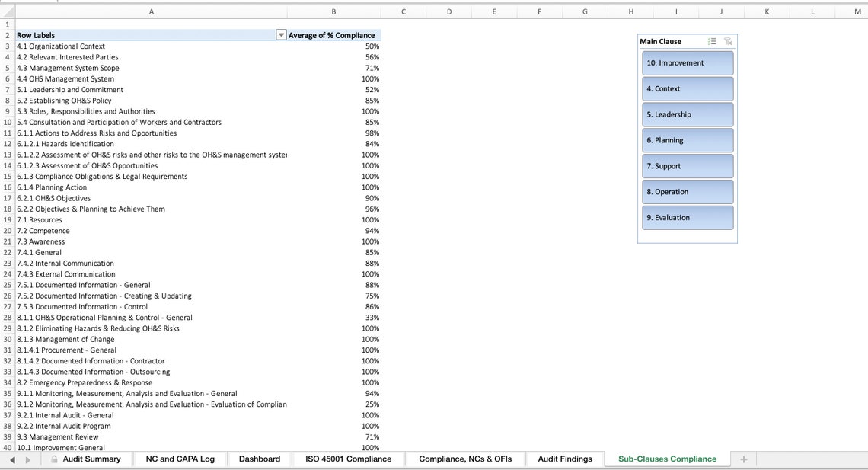Open the ISO 45001 Compliance sheet

(347, 459)
